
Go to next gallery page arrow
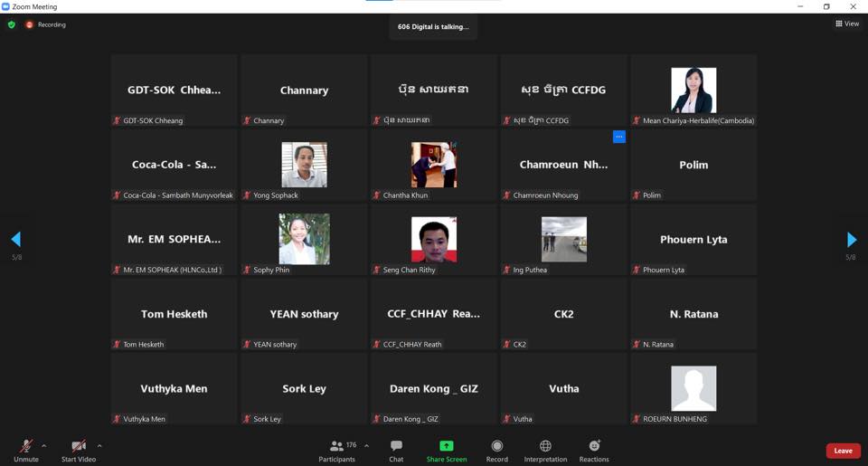(x=851, y=240)
